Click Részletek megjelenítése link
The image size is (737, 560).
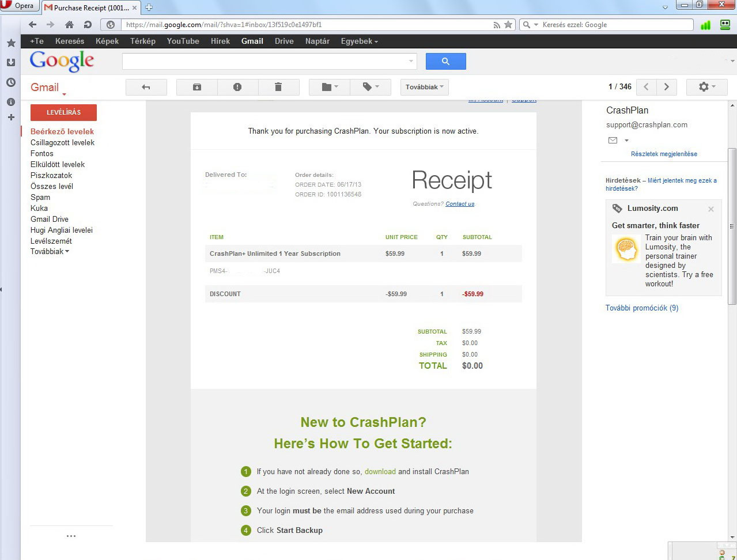pos(664,154)
